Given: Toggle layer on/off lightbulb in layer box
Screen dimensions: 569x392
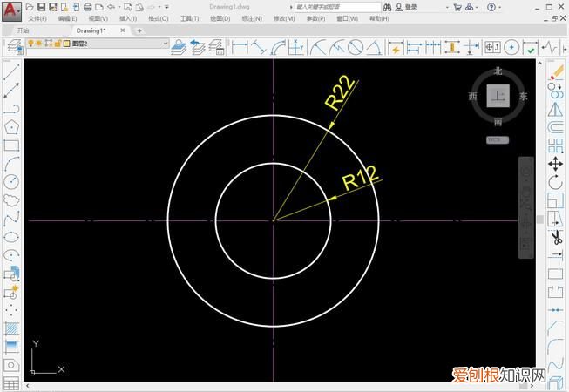Looking at the screenshot, I should (30, 44).
